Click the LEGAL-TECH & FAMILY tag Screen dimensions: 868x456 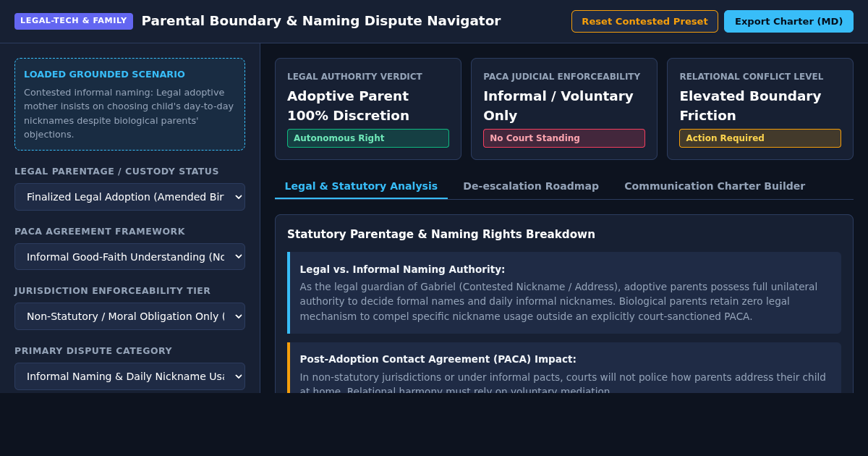tap(74, 21)
